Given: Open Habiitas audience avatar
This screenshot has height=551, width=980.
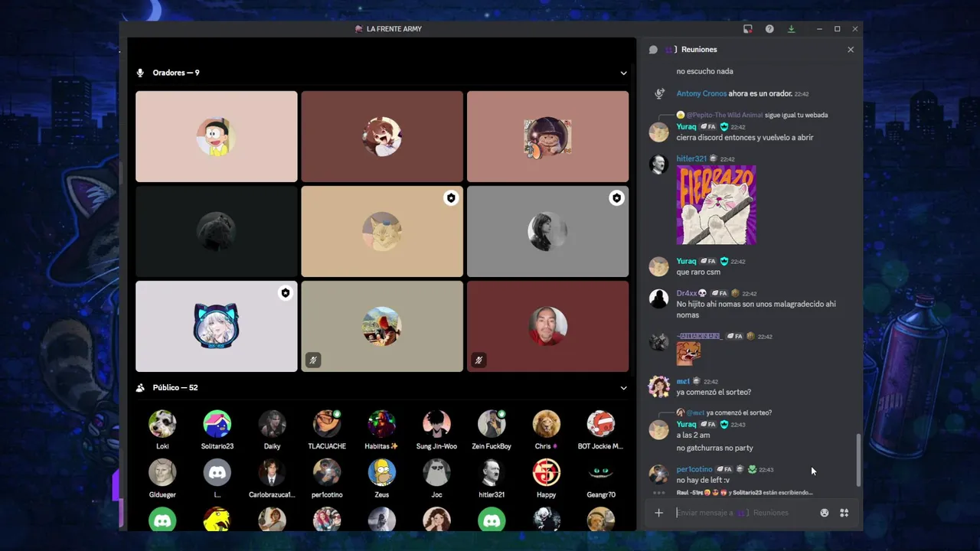Looking at the screenshot, I should point(382,424).
